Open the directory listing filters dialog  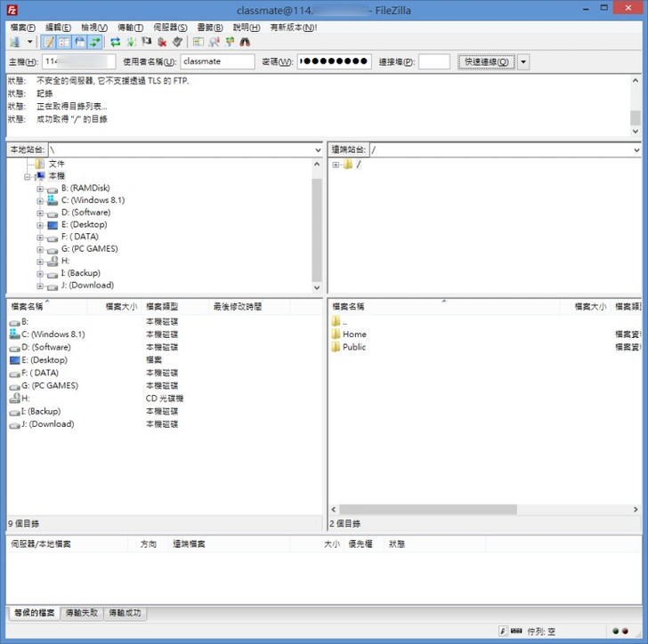(198, 42)
